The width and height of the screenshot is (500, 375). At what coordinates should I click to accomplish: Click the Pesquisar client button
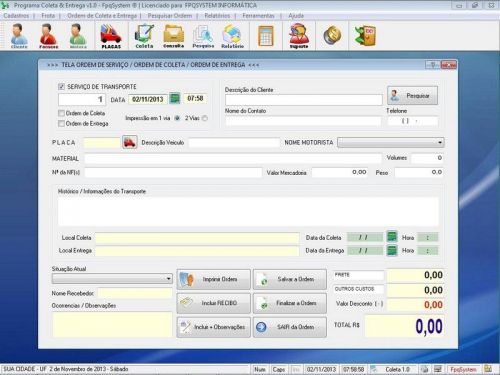coord(413,96)
